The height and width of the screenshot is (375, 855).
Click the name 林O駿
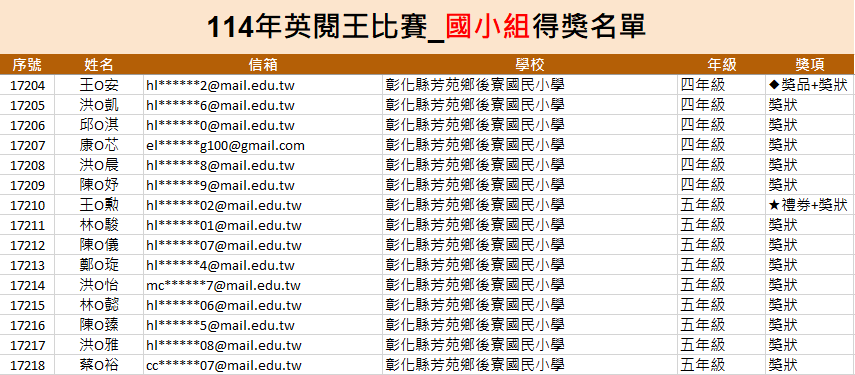tap(99, 225)
